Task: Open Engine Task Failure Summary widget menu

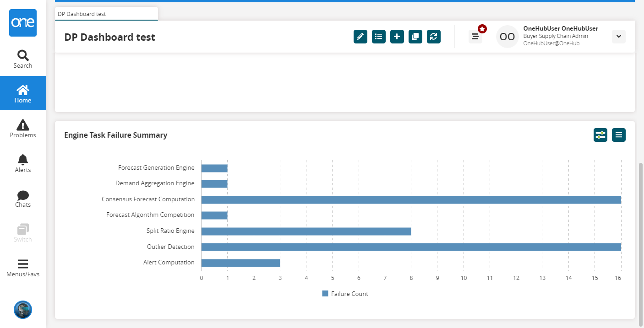Action: click(618, 135)
